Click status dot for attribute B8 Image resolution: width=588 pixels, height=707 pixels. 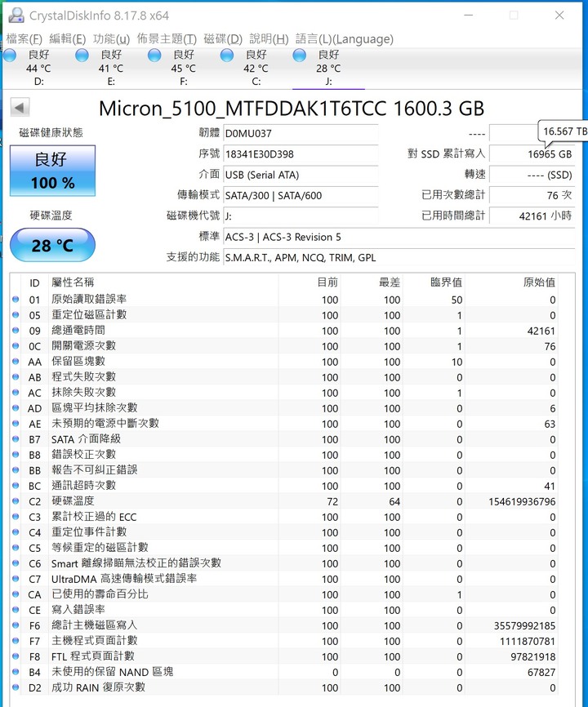coord(16,455)
